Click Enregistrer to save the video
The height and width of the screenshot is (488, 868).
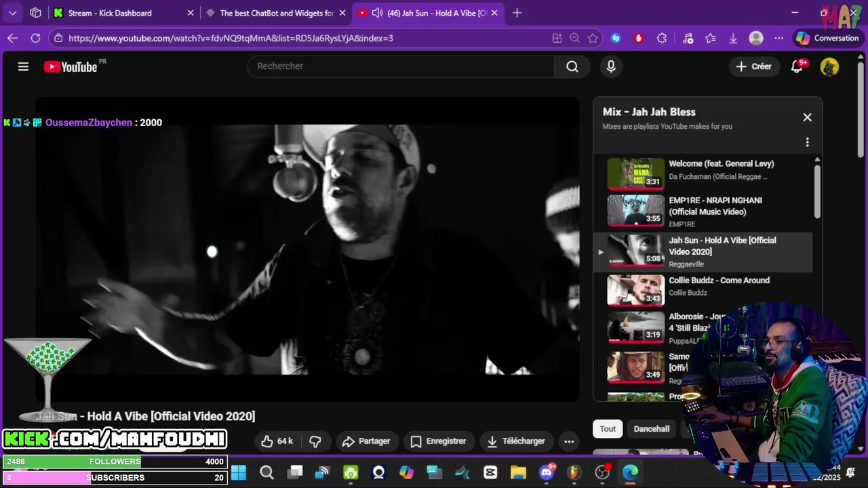coord(438,441)
